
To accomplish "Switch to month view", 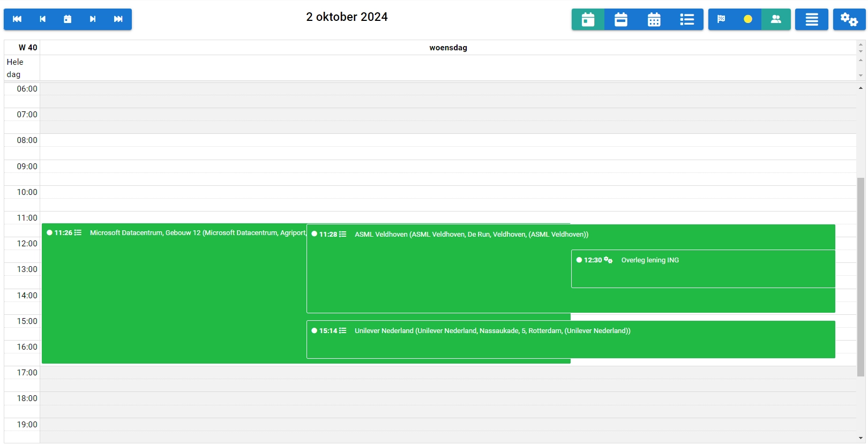I will point(654,20).
